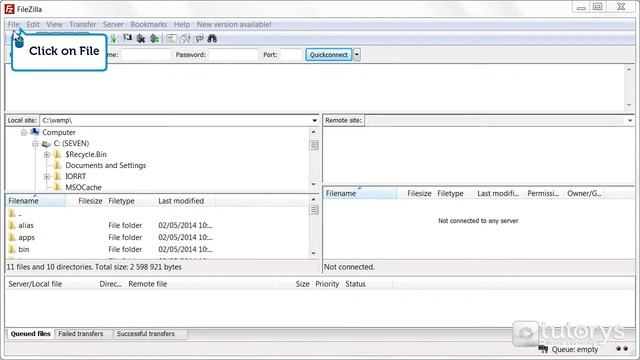Click the Priority queue column header
This screenshot has width=640, height=360.
pos(327,284)
